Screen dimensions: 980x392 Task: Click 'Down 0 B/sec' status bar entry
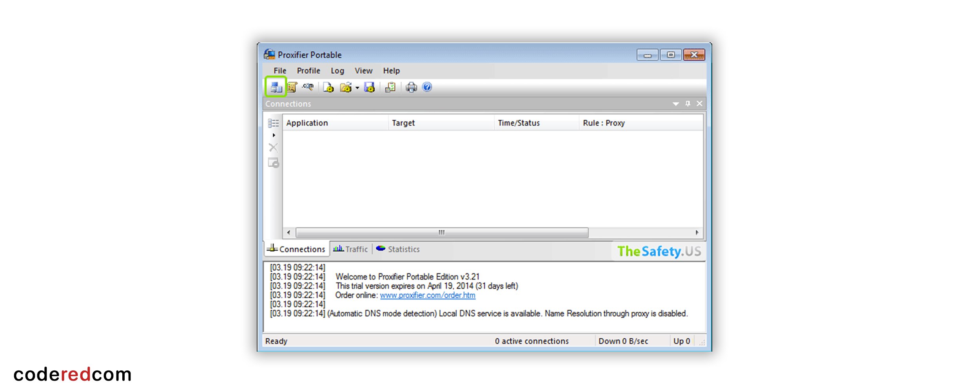623,341
